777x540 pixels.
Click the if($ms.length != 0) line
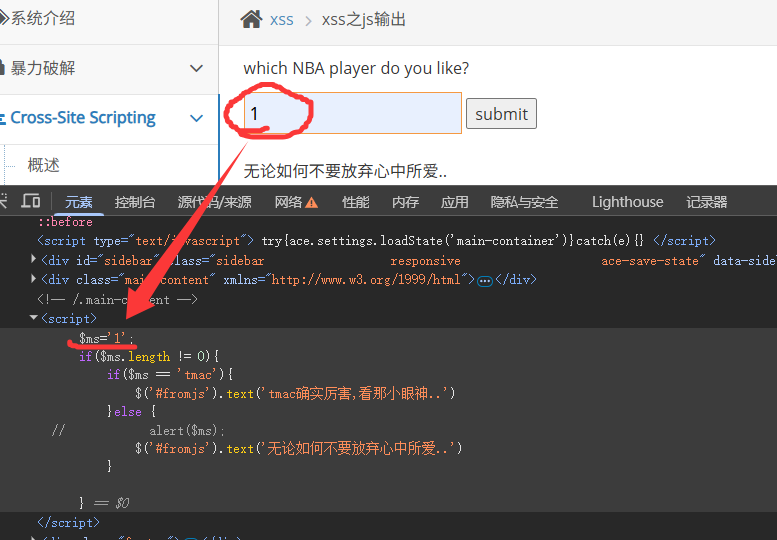[x=149, y=357]
